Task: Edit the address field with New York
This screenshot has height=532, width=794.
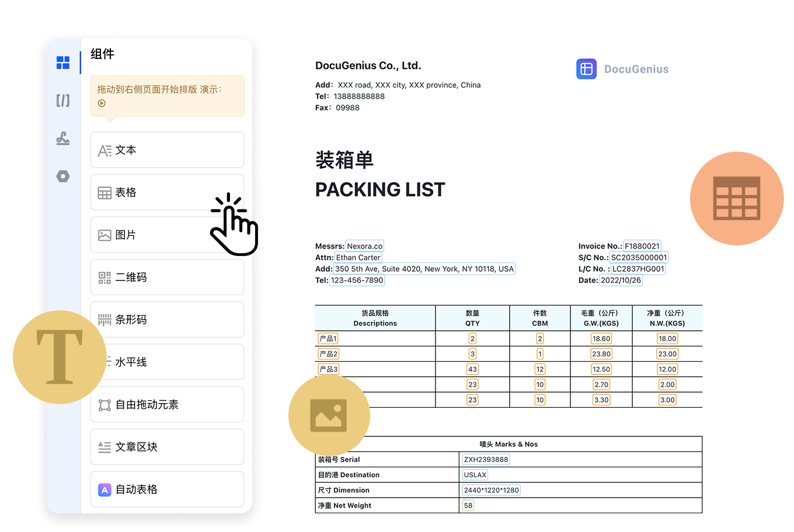Action: (424, 269)
